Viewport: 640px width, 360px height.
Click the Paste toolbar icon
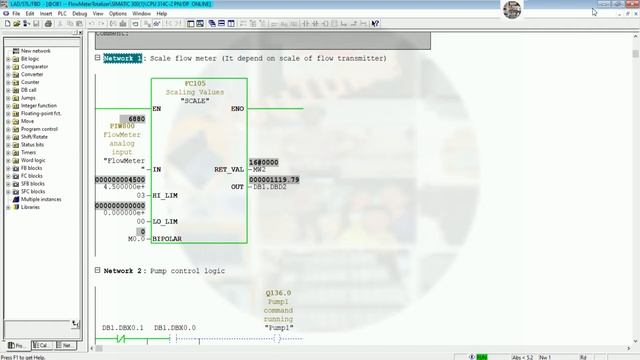[80, 24]
